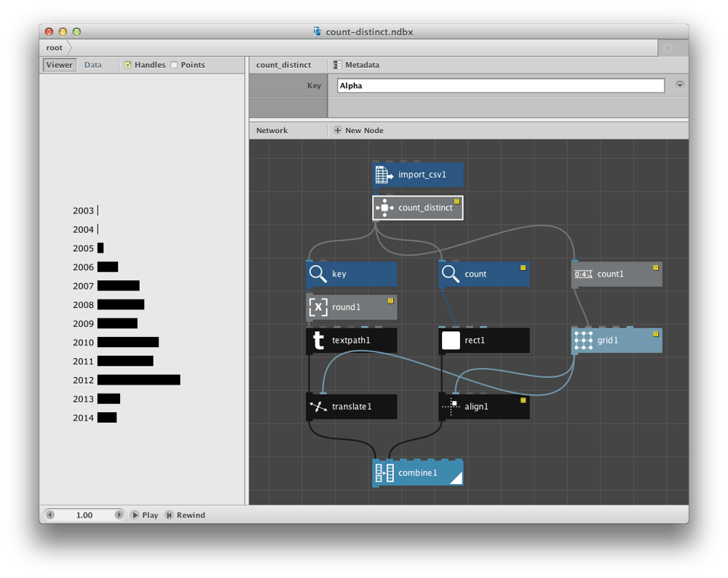Select the rect1 node label
The height and width of the screenshot is (578, 728).
pos(475,340)
